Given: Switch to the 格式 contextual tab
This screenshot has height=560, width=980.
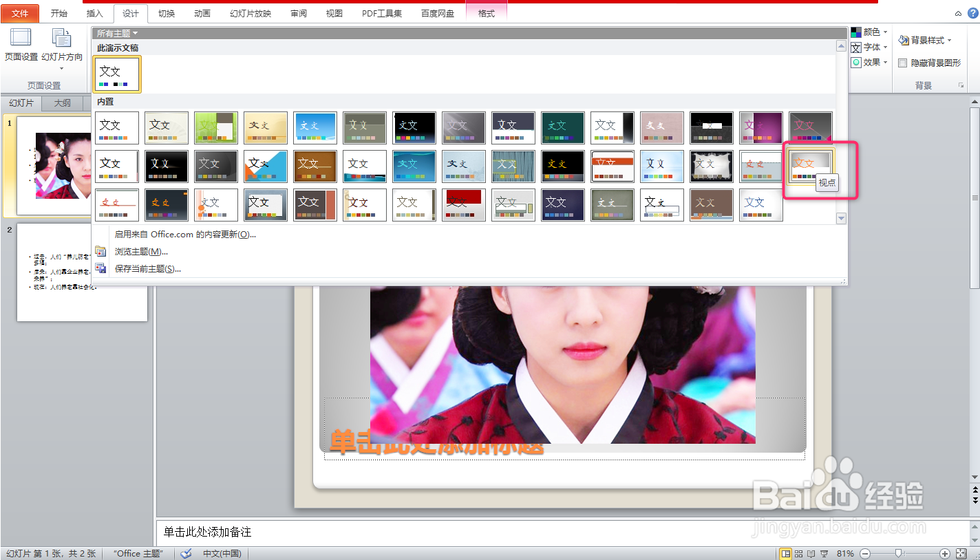Looking at the screenshot, I should pos(487,13).
